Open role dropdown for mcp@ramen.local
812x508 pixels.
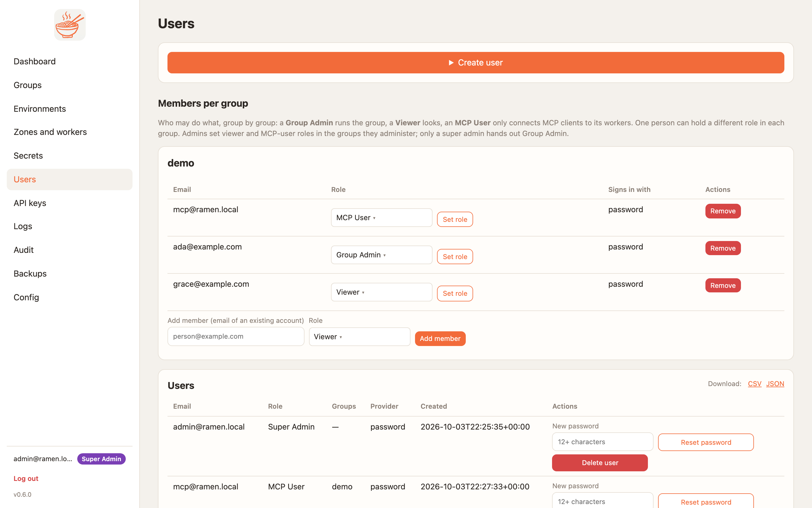click(x=381, y=218)
